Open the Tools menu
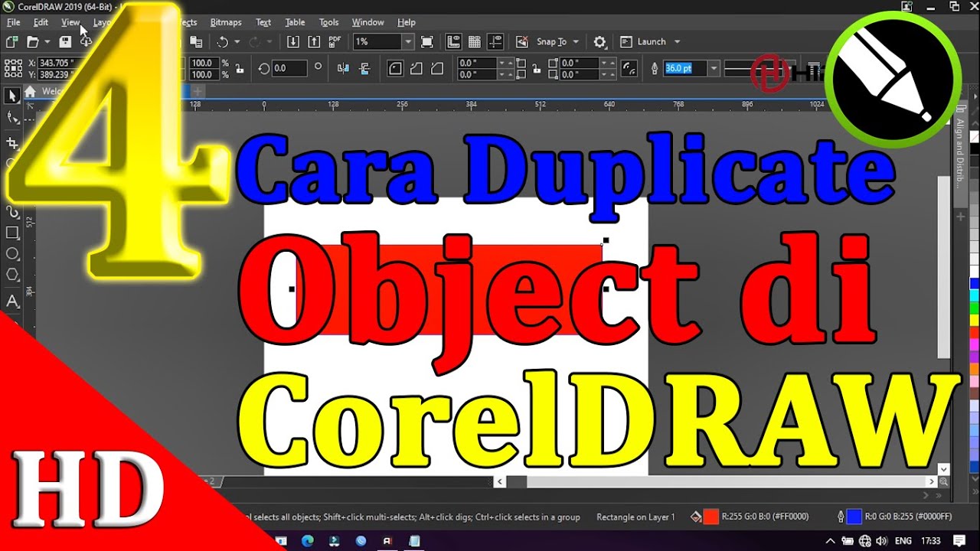 tap(328, 22)
